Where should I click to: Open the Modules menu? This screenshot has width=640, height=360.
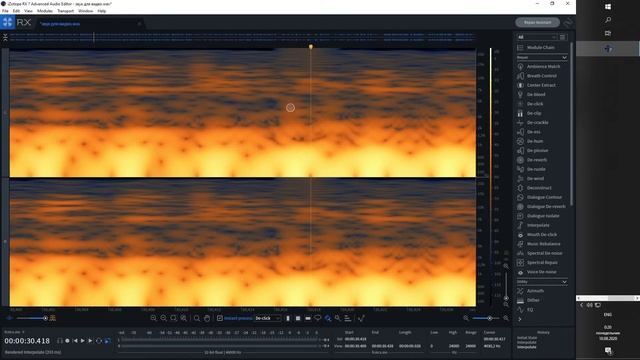(x=45, y=11)
